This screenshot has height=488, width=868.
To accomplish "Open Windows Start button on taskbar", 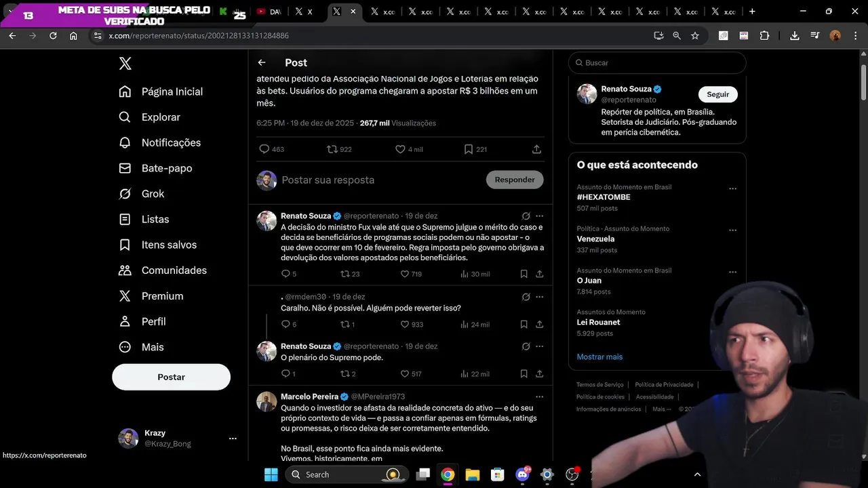I will coord(271,474).
